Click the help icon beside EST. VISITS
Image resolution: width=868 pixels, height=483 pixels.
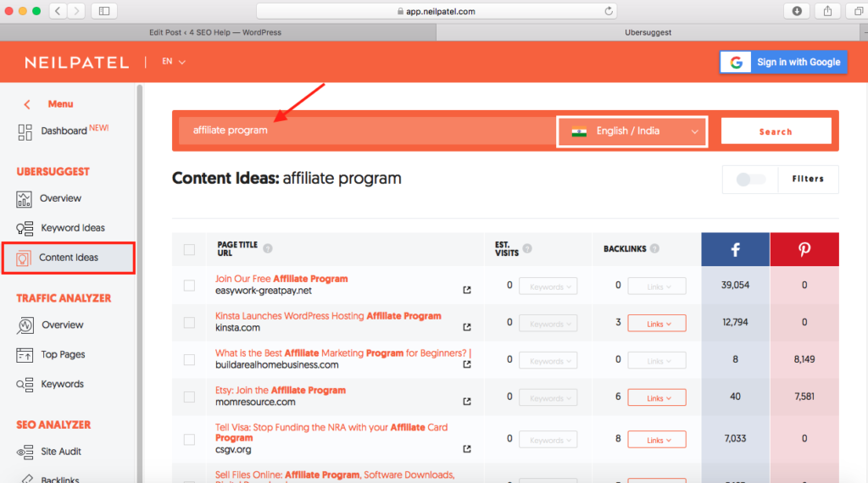[527, 248]
